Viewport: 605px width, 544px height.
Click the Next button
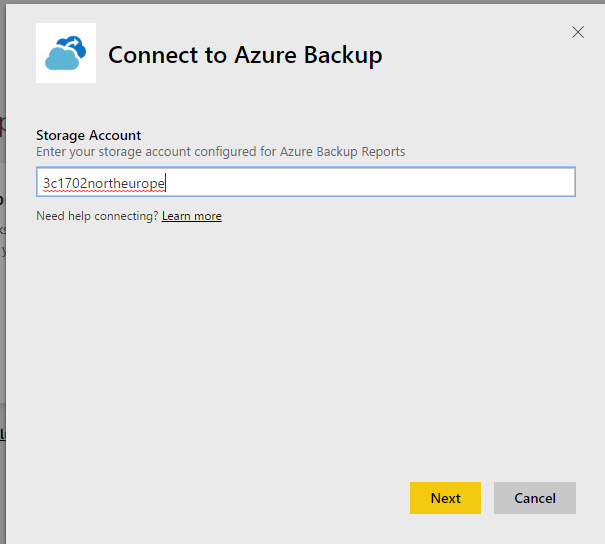(x=445, y=498)
